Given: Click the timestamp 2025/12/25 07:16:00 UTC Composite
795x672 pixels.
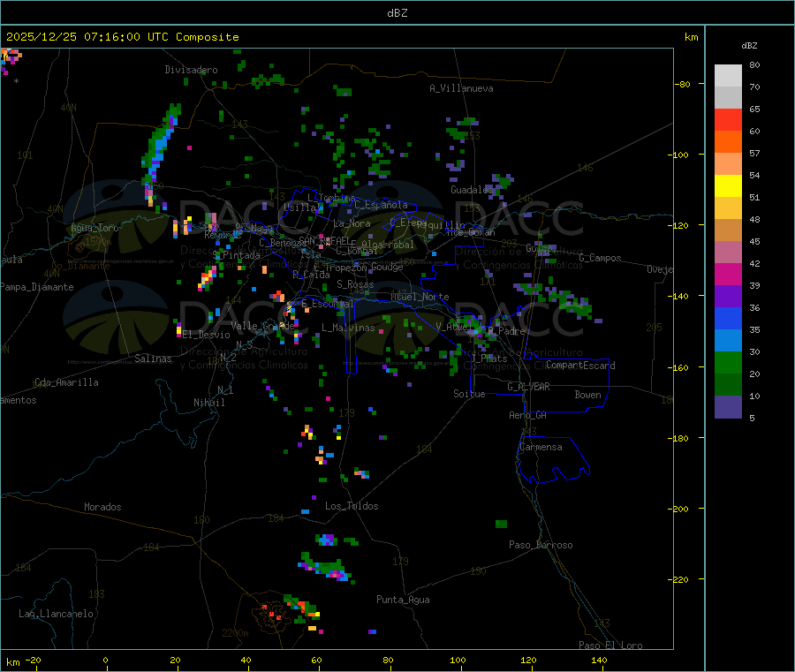Looking at the screenshot, I should click(x=122, y=37).
